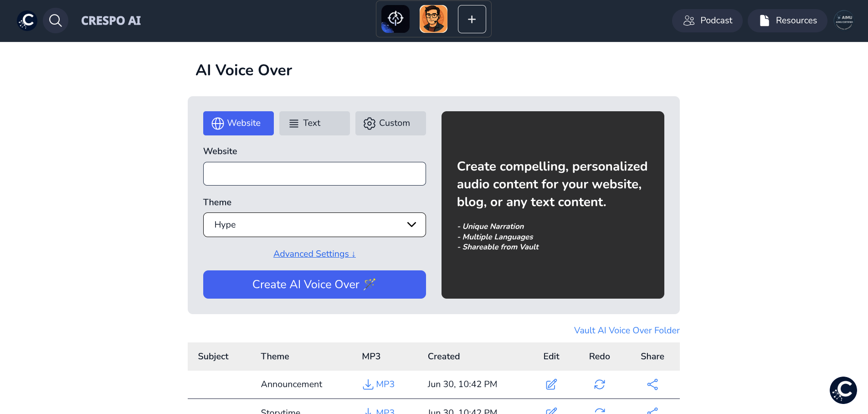The height and width of the screenshot is (414, 868).
Task: Click the Crespo AI logo icon
Action: coord(27,21)
